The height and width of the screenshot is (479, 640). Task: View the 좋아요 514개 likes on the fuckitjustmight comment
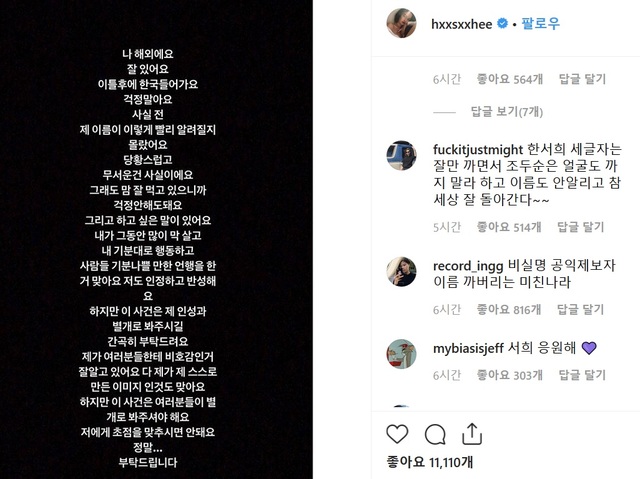[509, 227]
